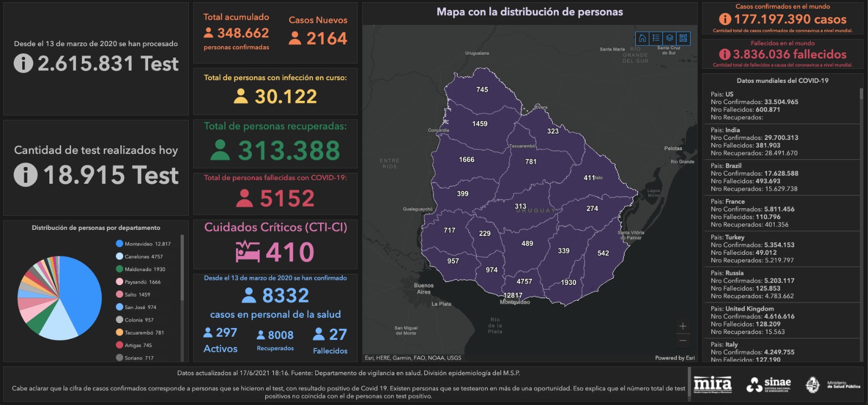868x405 pixels.
Task: Select Montevideo blue legend swatch
Action: [119, 244]
